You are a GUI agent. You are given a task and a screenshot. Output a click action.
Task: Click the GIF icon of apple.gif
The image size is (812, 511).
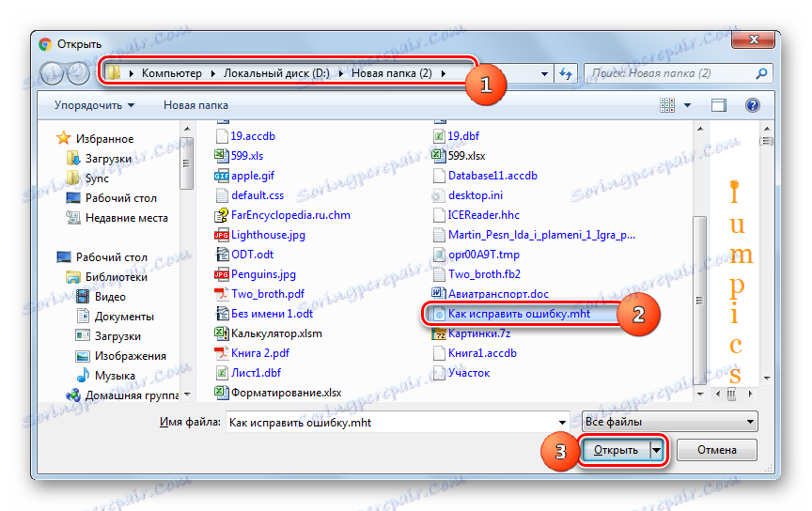222,176
